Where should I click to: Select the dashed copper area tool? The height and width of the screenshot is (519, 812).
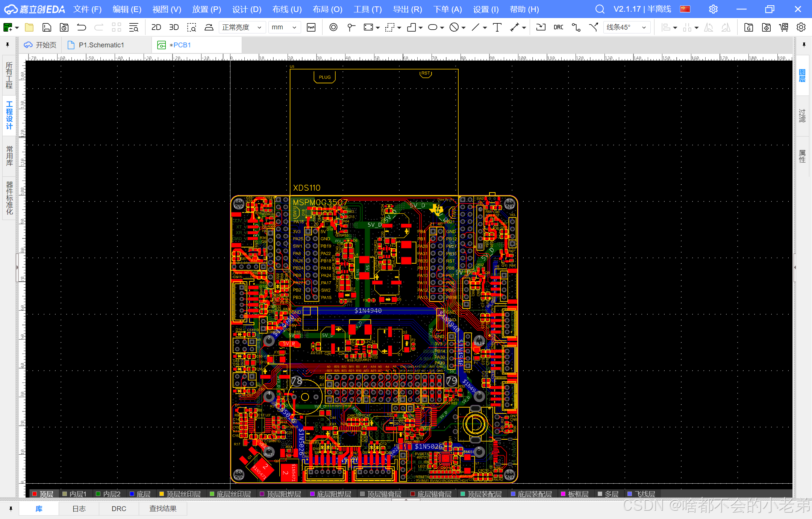coord(390,27)
